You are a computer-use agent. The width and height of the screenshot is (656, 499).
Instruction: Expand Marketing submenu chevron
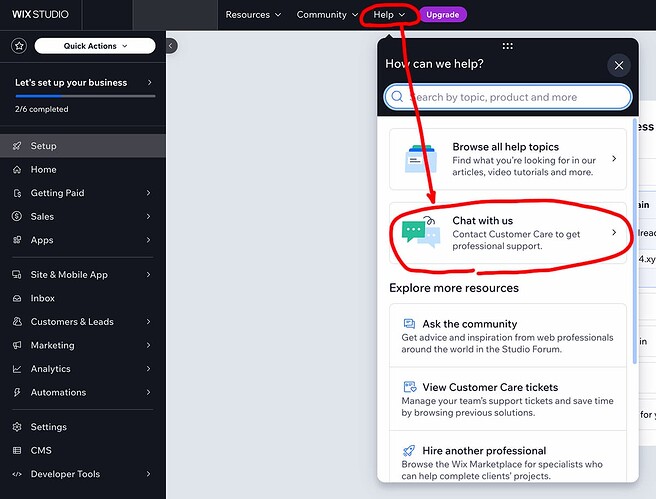point(149,345)
